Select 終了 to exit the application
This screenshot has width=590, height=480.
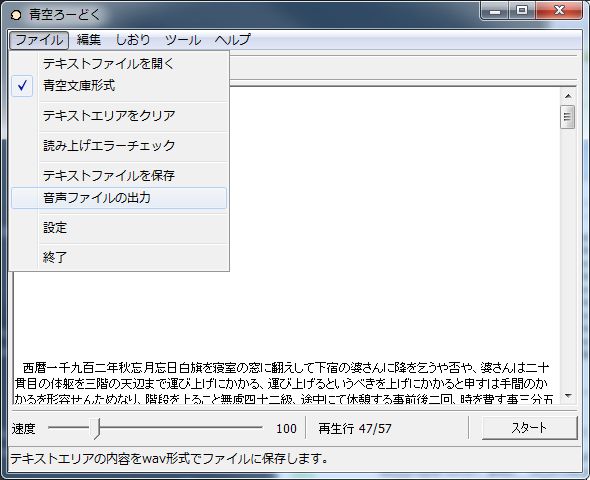click(119, 258)
